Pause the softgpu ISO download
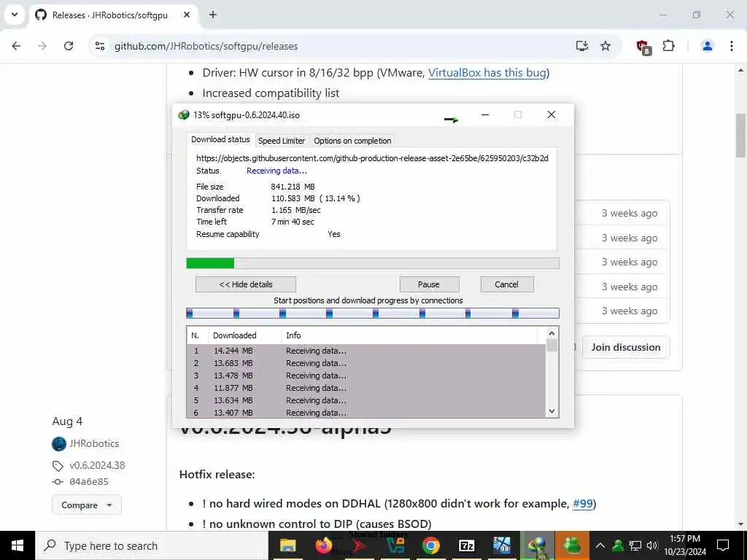This screenshot has height=560, width=747. [429, 284]
